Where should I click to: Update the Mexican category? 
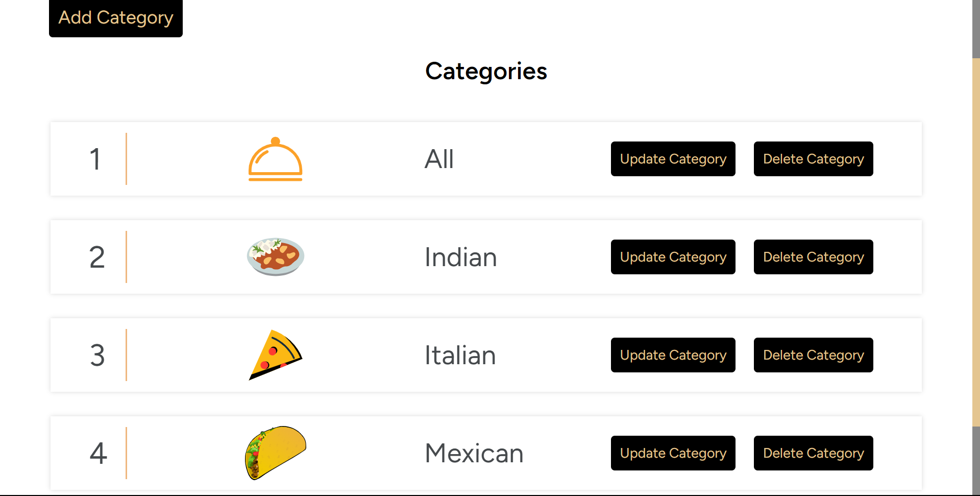[x=673, y=453]
